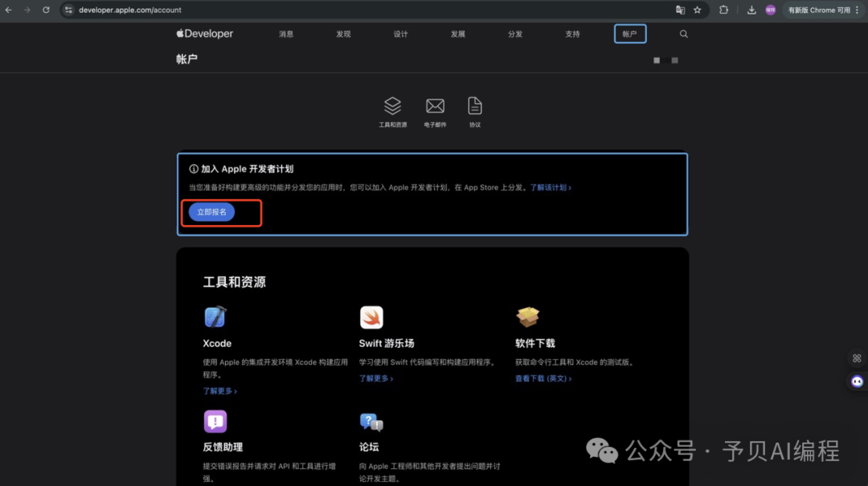Screen dimensions: 868x486
Task: Click the 加入 Apple 开发者计划 heading
Action: [x=247, y=169]
